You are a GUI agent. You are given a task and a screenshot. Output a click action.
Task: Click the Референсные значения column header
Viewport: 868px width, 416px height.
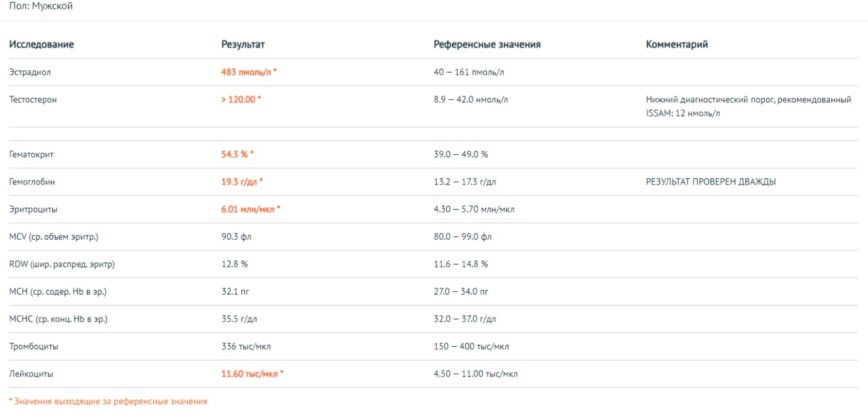(487, 44)
